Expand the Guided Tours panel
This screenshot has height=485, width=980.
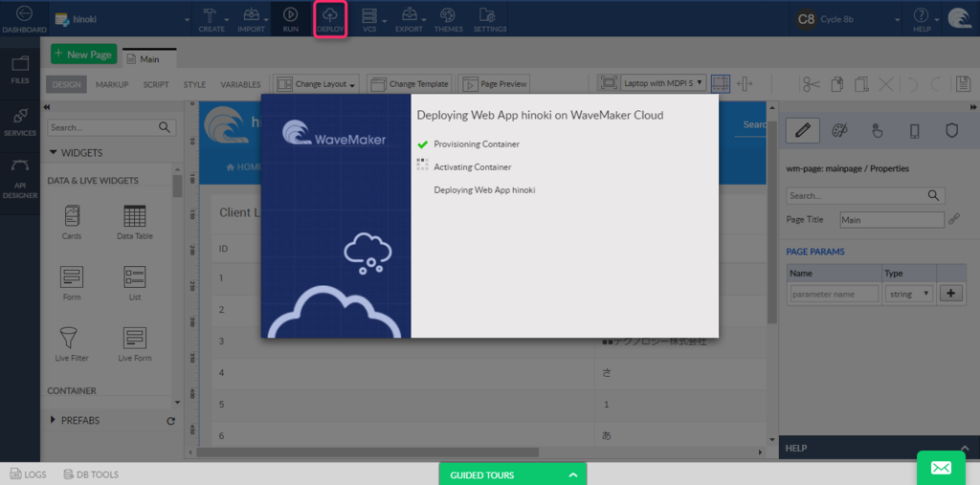tap(513, 475)
